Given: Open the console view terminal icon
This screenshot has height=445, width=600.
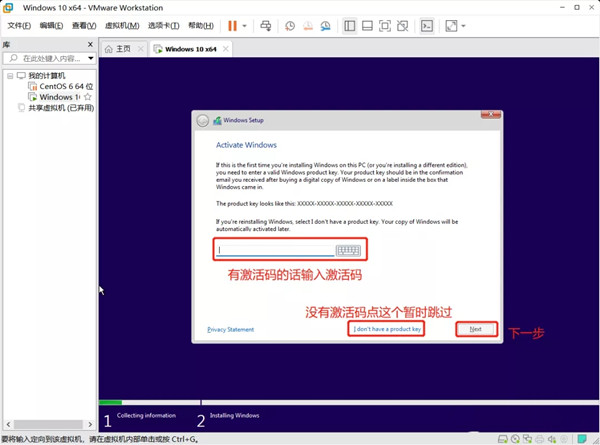Looking at the screenshot, I should click(x=427, y=25).
